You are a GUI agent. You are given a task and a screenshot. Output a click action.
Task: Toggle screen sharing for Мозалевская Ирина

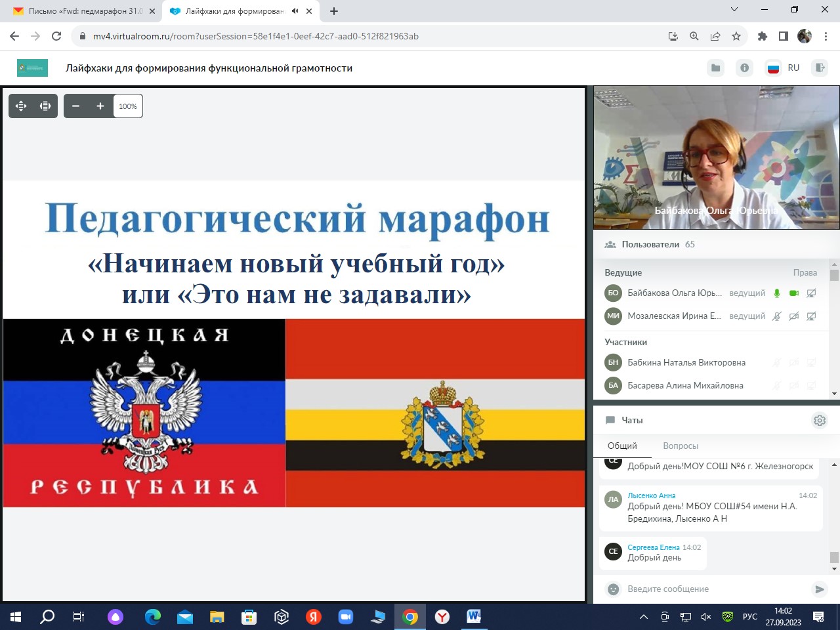[x=811, y=316]
